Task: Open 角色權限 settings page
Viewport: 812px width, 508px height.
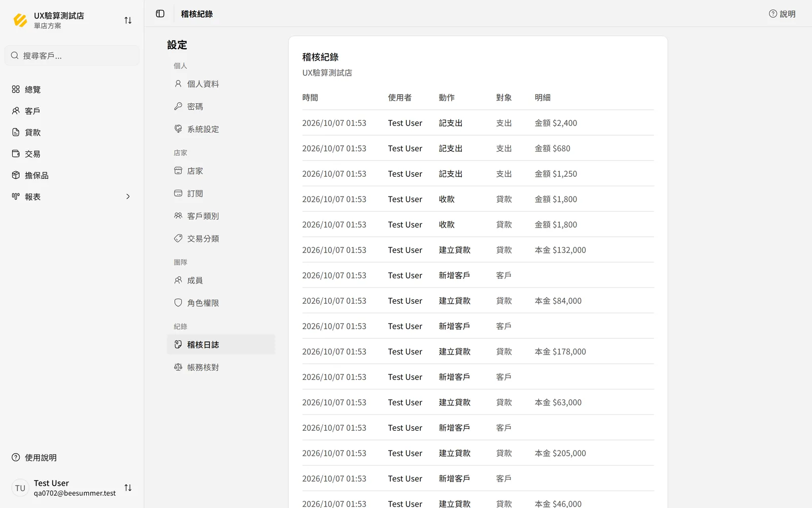Action: point(221,303)
